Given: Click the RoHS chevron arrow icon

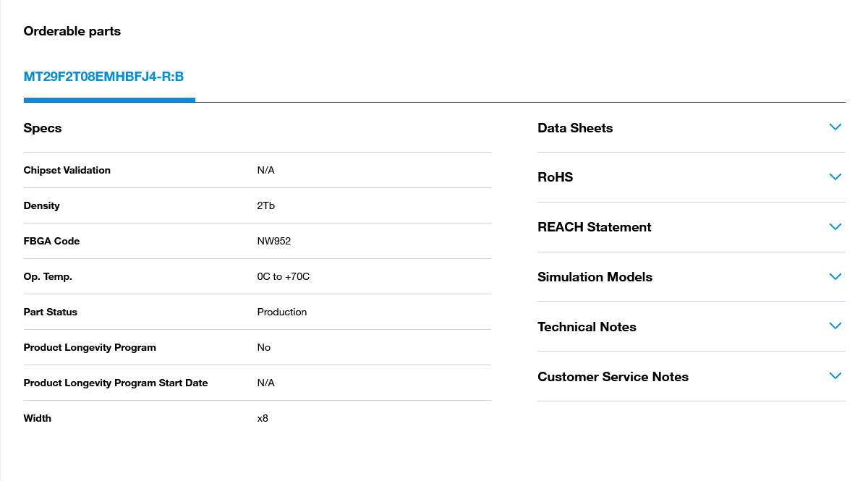Looking at the screenshot, I should pyautogui.click(x=835, y=177).
